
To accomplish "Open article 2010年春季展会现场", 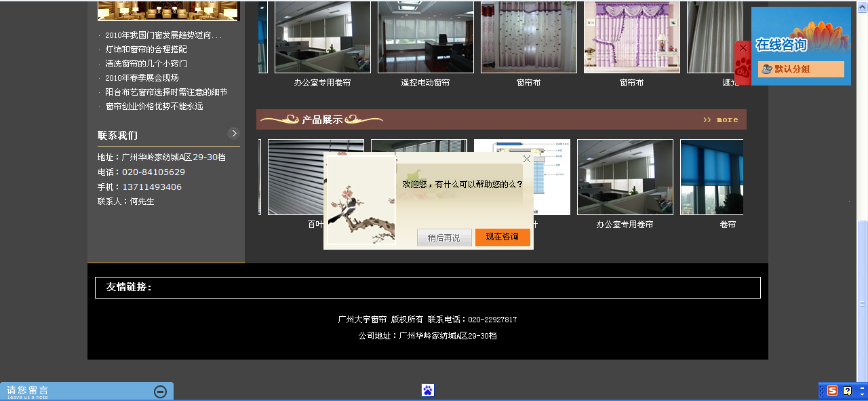I will pos(142,78).
